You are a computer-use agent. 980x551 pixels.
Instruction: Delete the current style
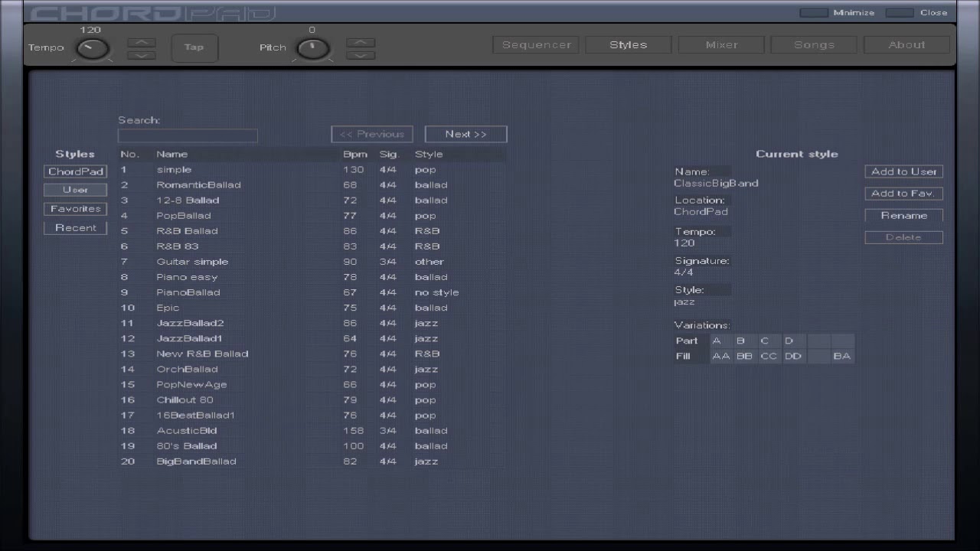coord(904,237)
